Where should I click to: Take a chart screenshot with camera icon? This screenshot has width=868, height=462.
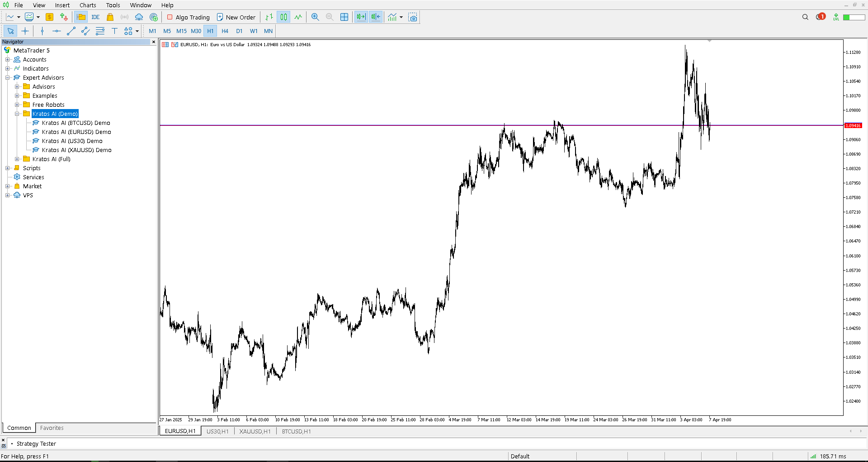[x=413, y=17]
